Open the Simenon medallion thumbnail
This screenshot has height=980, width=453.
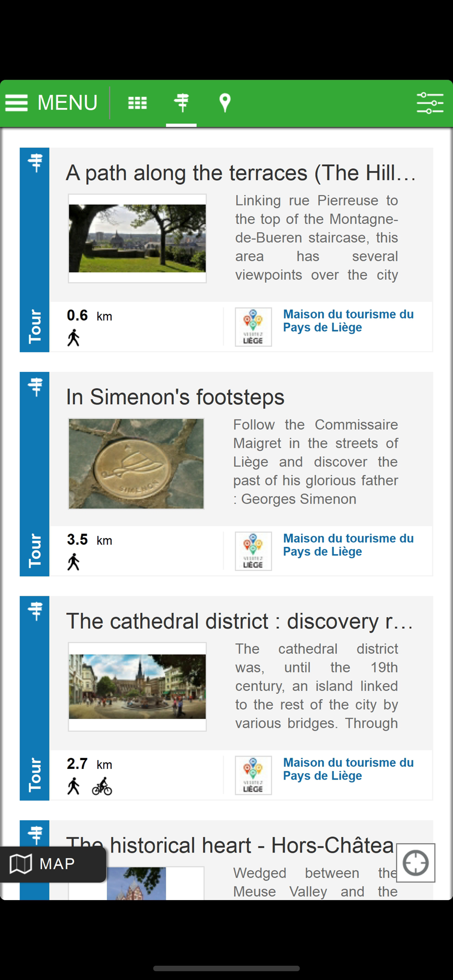136,464
